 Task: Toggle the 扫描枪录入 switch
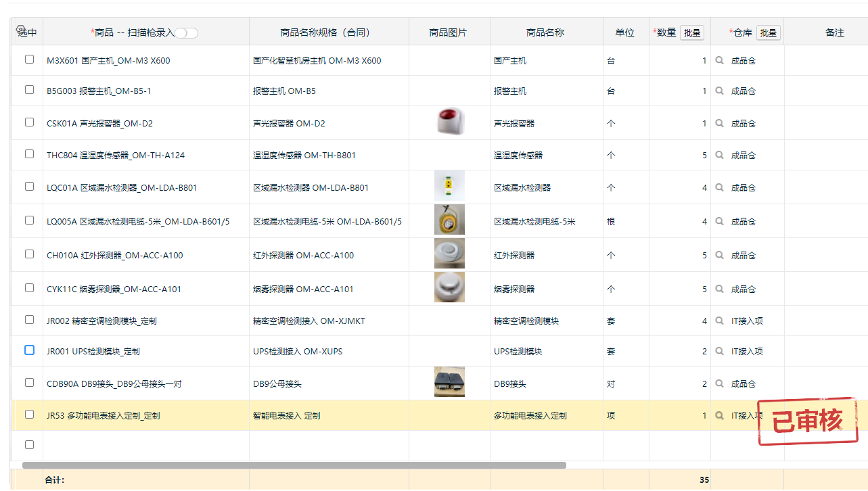[x=187, y=33]
